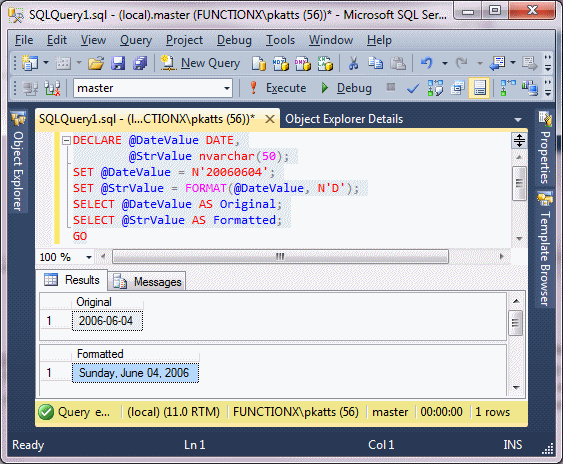This screenshot has width=563, height=464.
Task: Click the Undo arrow icon
Action: point(426,63)
